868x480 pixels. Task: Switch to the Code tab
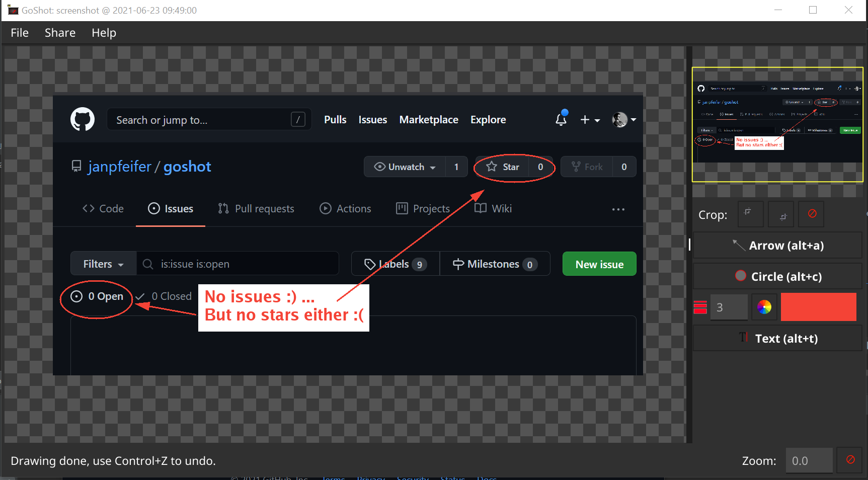pyautogui.click(x=103, y=208)
